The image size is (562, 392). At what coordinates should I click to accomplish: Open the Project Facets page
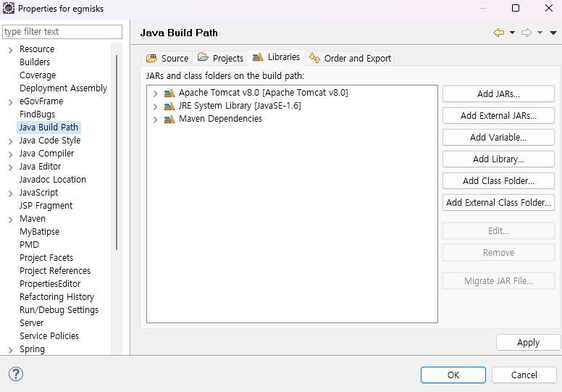coord(46,258)
